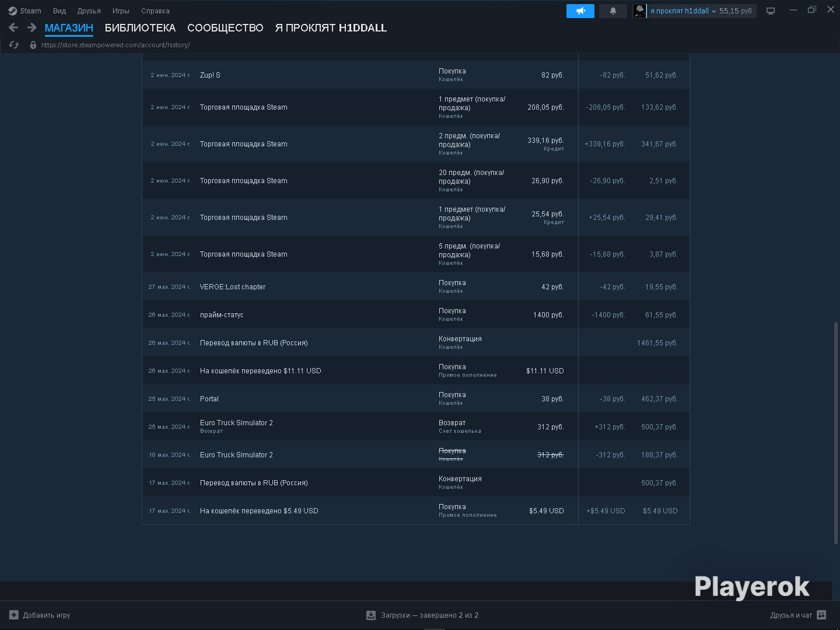Go forward with the right arrow
840x630 pixels.
[x=32, y=28]
